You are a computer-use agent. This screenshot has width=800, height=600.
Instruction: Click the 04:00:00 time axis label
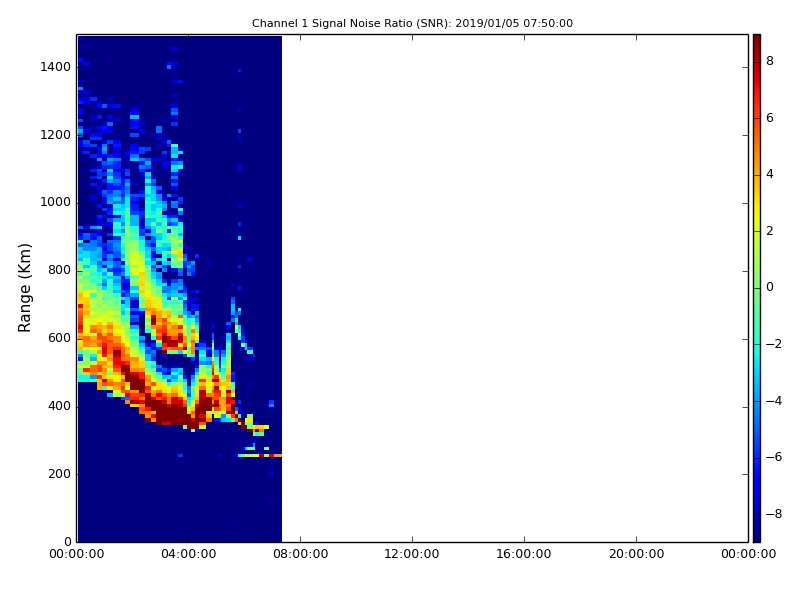[x=189, y=554]
